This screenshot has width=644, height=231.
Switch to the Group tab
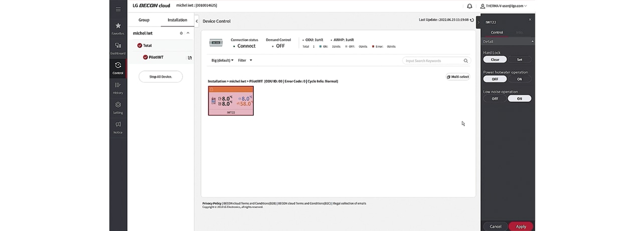pos(144,20)
